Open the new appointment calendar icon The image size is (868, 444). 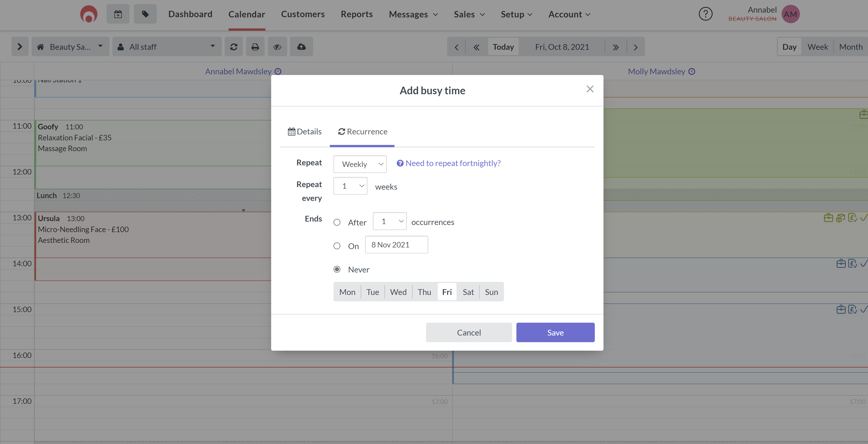[x=118, y=14]
